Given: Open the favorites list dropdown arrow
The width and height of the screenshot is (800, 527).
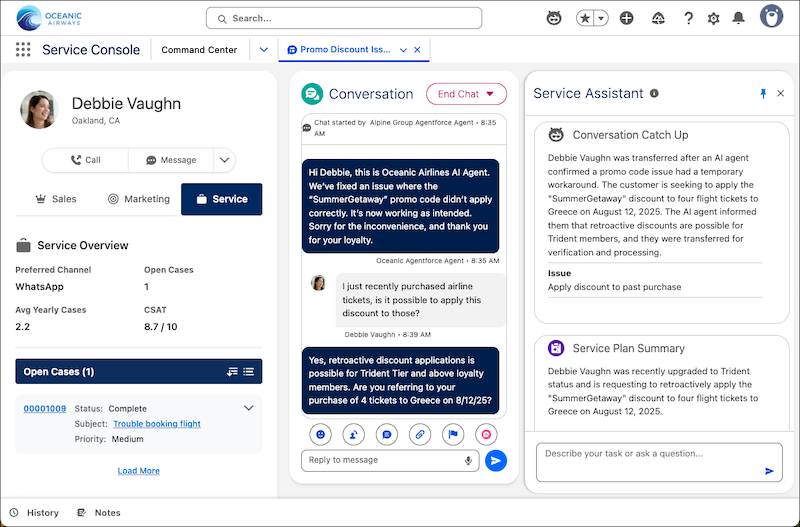Looking at the screenshot, I should click(602, 18).
